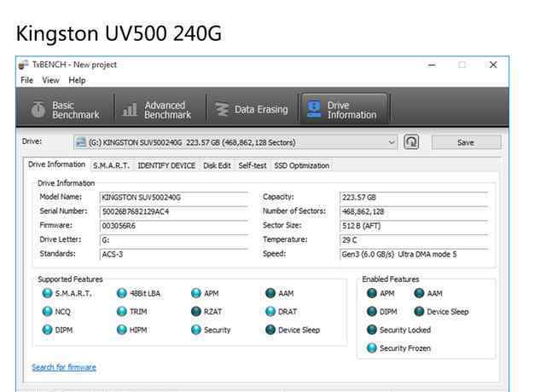Viewport: 546px width, 392px height.
Task: Click the supported AAM feature indicator
Action: [270, 293]
